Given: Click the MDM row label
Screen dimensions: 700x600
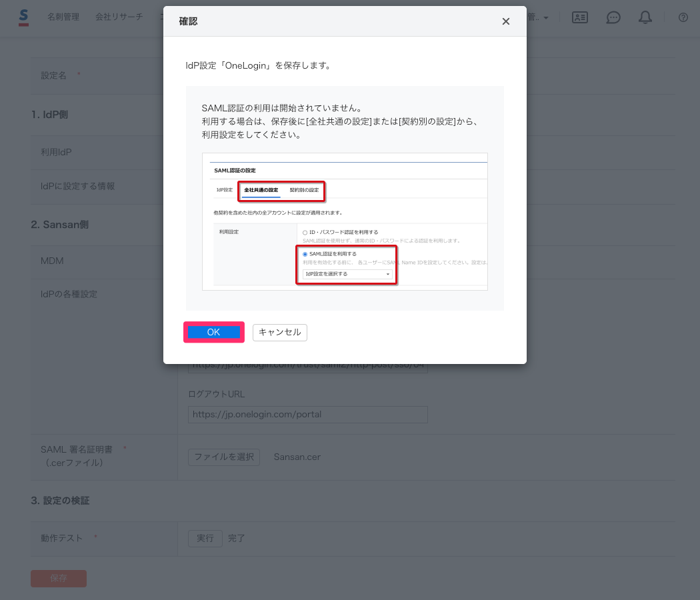Looking at the screenshot, I should tap(52, 261).
